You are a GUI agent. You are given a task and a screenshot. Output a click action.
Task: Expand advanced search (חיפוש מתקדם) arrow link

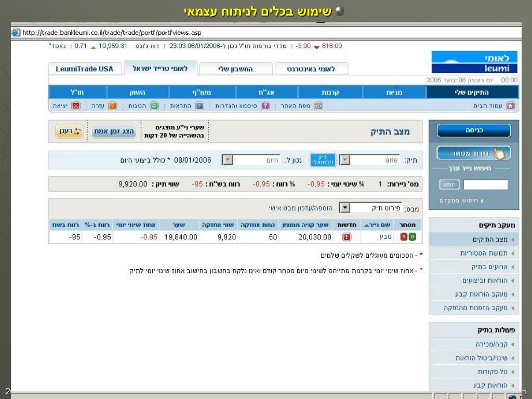461,201
